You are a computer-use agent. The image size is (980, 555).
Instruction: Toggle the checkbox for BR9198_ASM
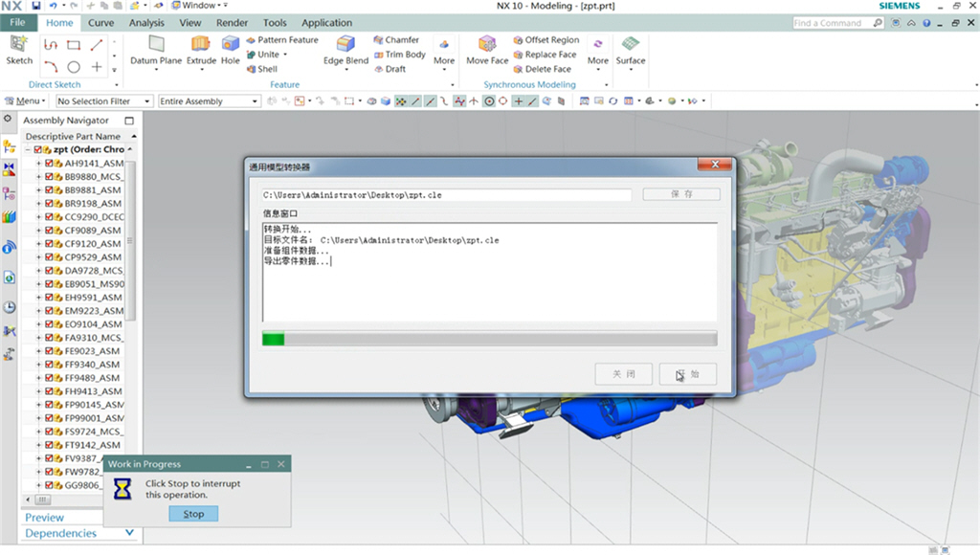[49, 203]
